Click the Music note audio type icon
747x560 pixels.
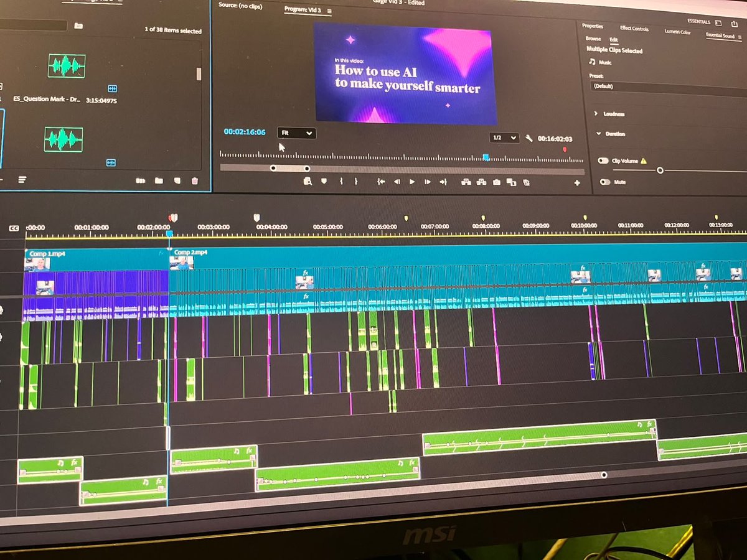coord(592,62)
